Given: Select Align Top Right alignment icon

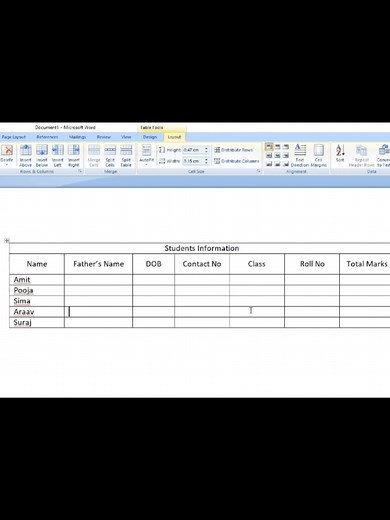Looking at the screenshot, I should [x=286, y=147].
